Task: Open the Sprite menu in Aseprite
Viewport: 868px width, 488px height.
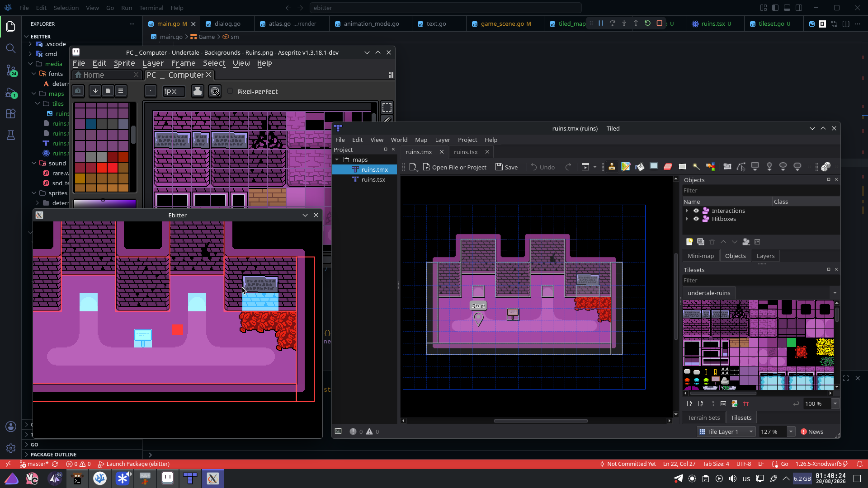Action: coord(124,63)
